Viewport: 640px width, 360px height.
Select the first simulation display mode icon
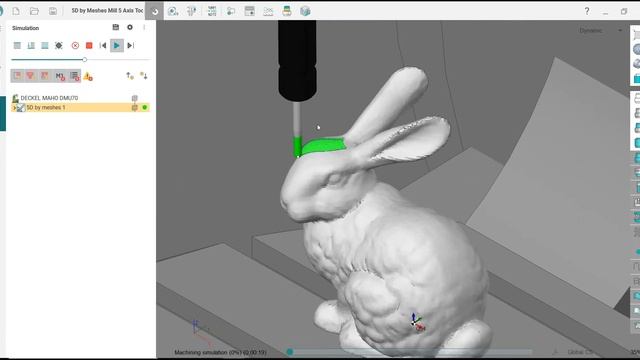click(x=17, y=45)
